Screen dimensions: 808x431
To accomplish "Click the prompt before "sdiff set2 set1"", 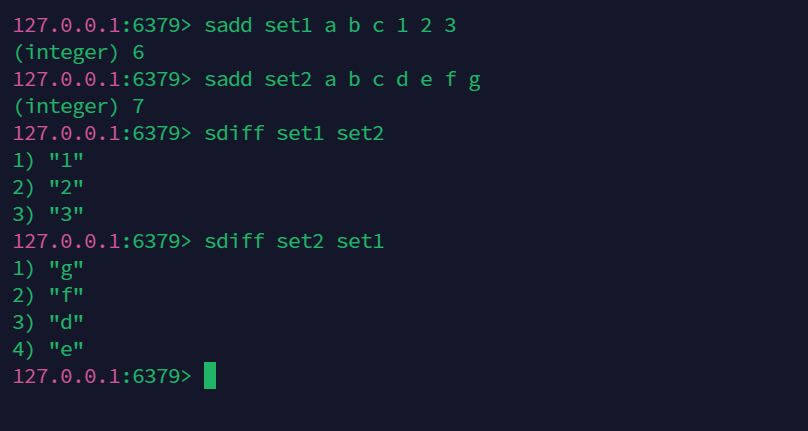I will pos(102,241).
